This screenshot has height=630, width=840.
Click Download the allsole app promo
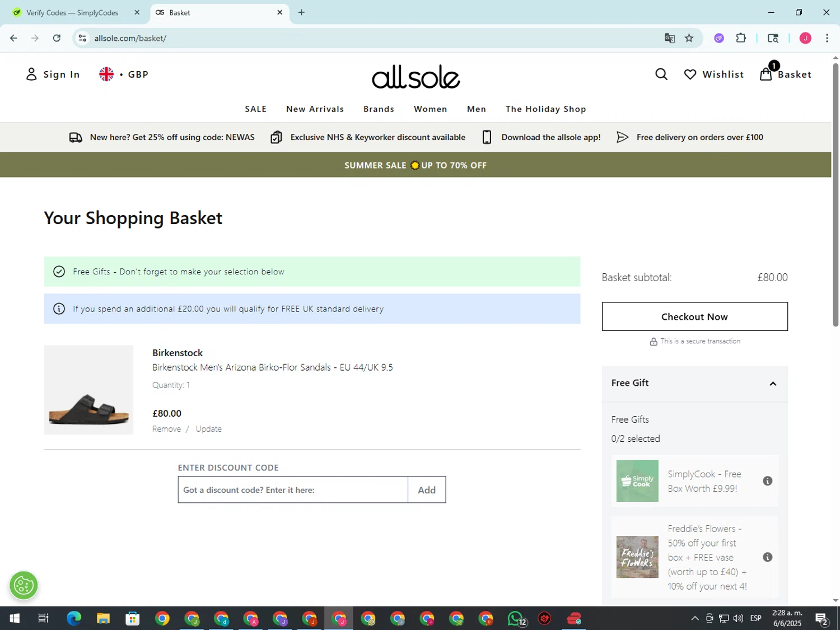click(541, 137)
